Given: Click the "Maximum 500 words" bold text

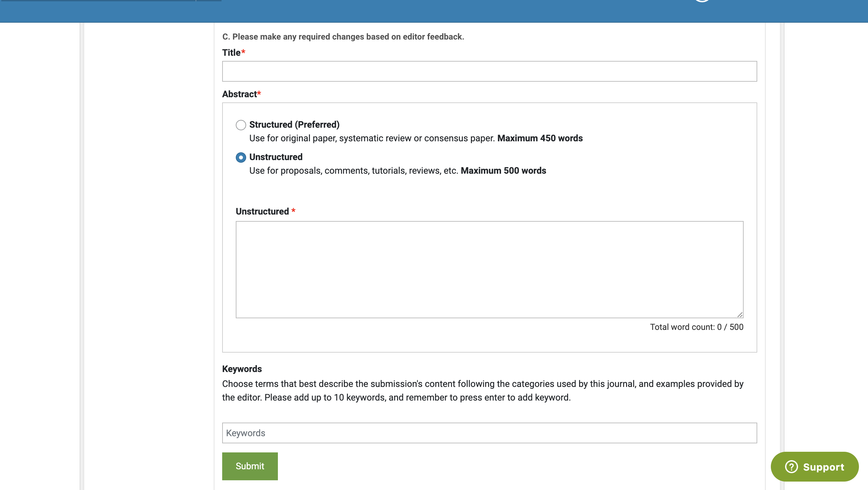Looking at the screenshot, I should pos(503,171).
